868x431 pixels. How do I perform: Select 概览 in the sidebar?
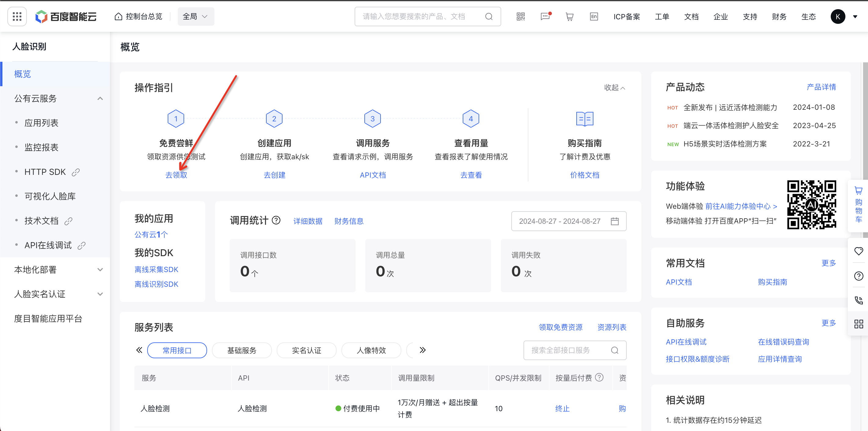pyautogui.click(x=55, y=74)
